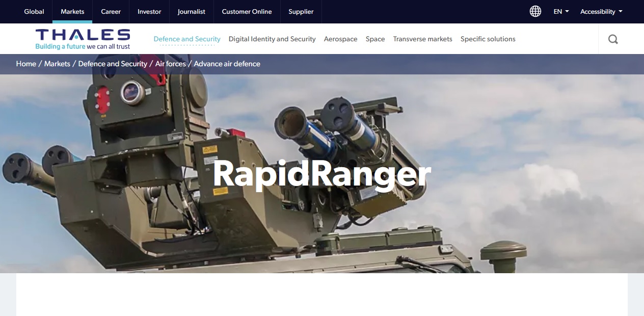Select the Journalist menu item

pyautogui.click(x=192, y=12)
